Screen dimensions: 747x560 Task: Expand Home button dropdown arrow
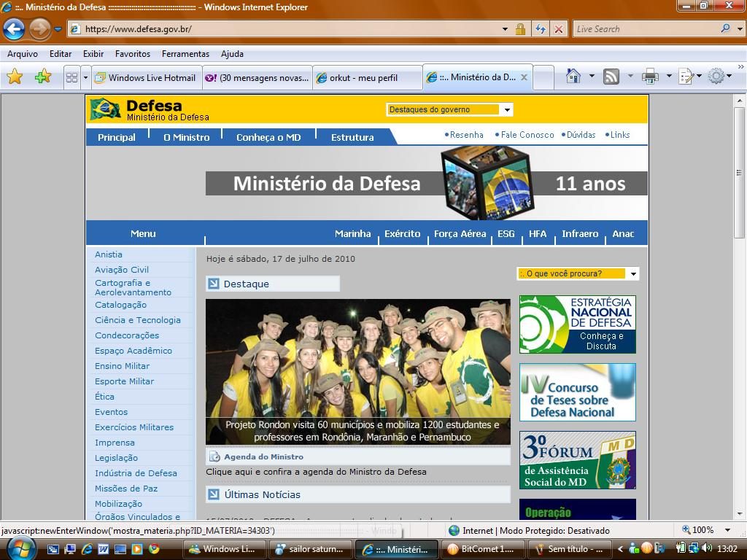pos(592,76)
